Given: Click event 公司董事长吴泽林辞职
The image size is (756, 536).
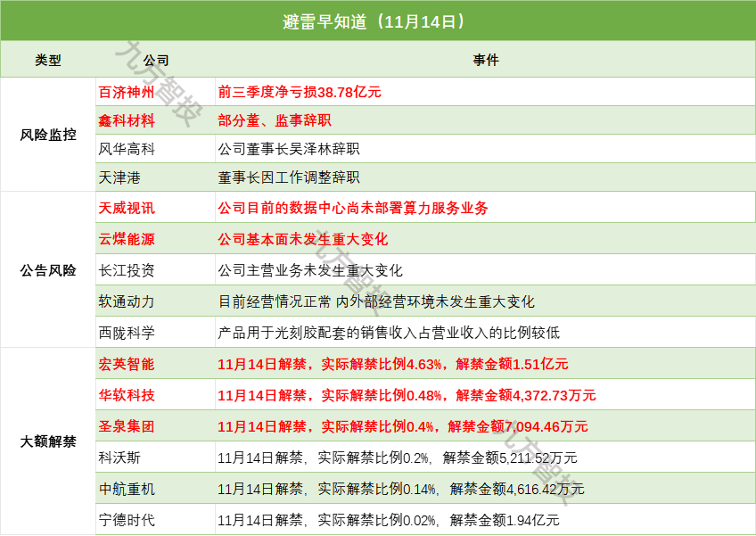Looking at the screenshot, I should coord(288,149).
